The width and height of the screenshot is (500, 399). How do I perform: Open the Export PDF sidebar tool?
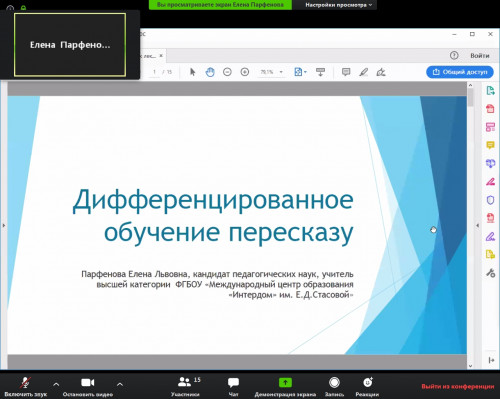click(490, 91)
